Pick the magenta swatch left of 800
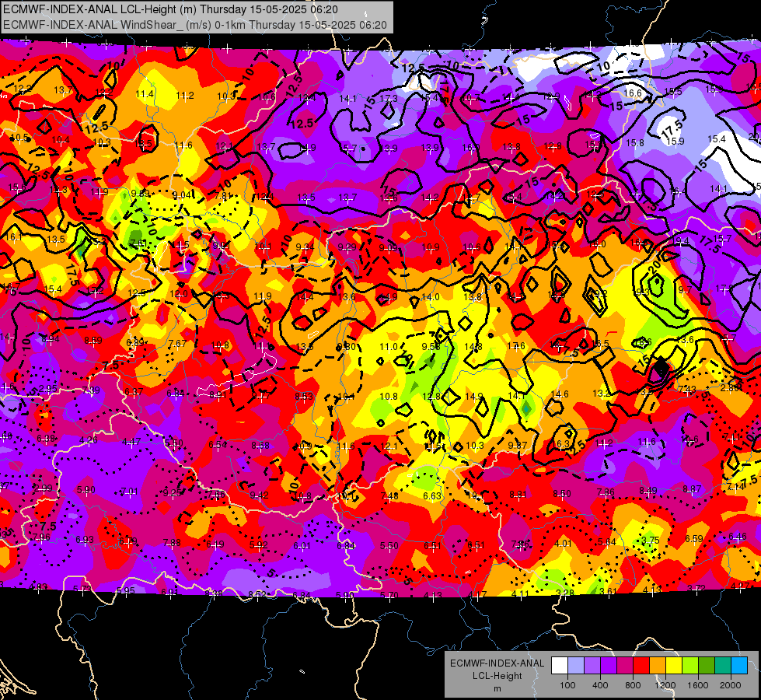Screen dimensions: 761x700 click(x=625, y=666)
